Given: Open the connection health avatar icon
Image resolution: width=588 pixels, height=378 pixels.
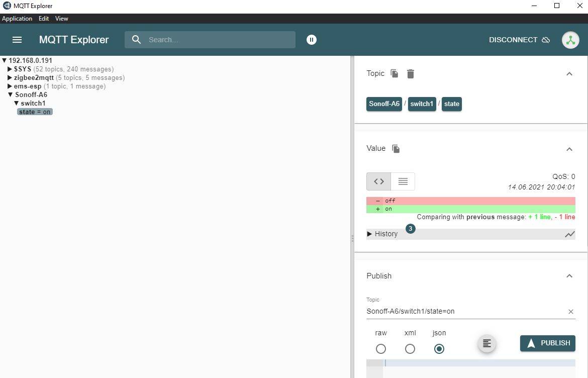Looking at the screenshot, I should pos(570,40).
